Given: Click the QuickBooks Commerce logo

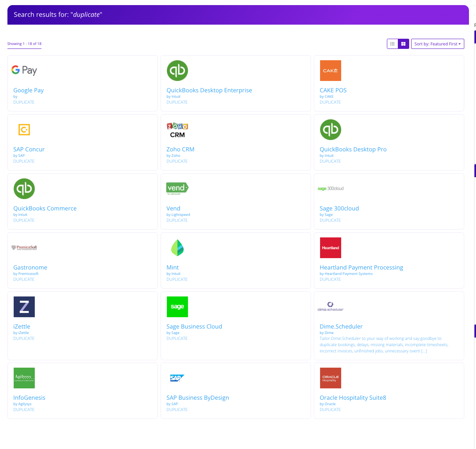Looking at the screenshot, I should pos(24,189).
